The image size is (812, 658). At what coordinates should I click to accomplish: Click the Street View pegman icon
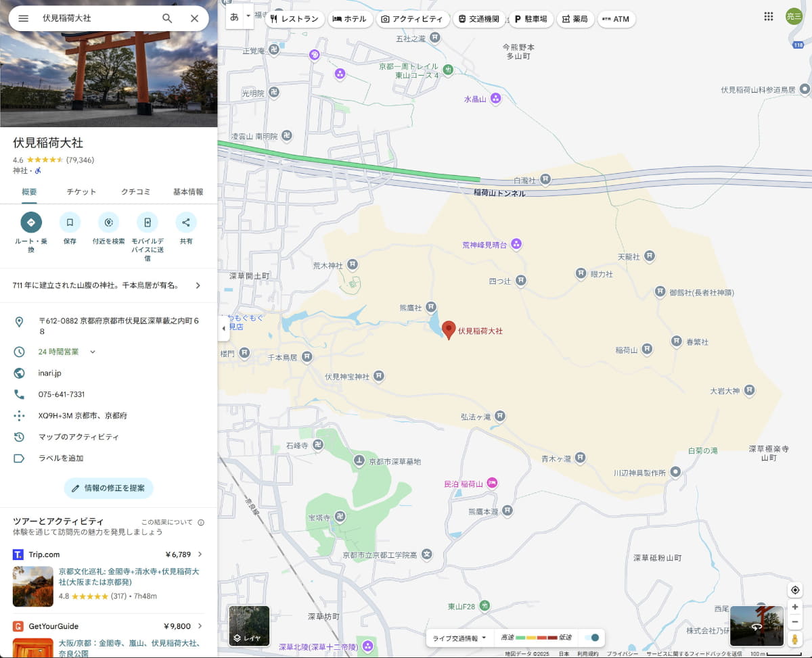click(x=795, y=640)
